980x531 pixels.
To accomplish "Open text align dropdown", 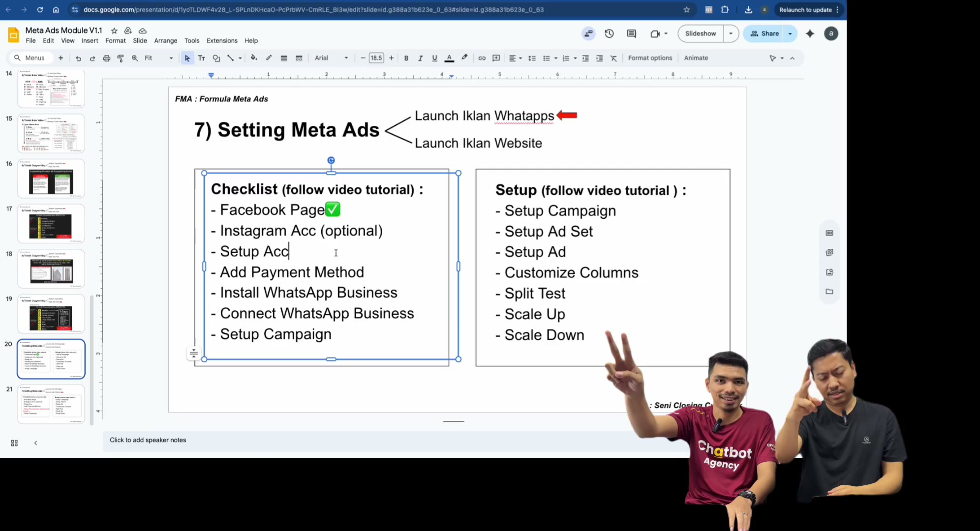I will pos(515,58).
